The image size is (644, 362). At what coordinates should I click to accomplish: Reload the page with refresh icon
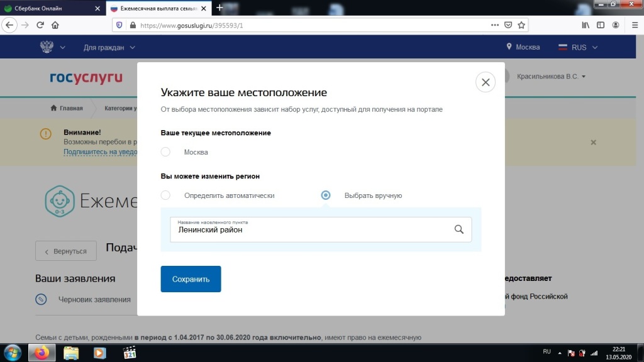pyautogui.click(x=40, y=25)
